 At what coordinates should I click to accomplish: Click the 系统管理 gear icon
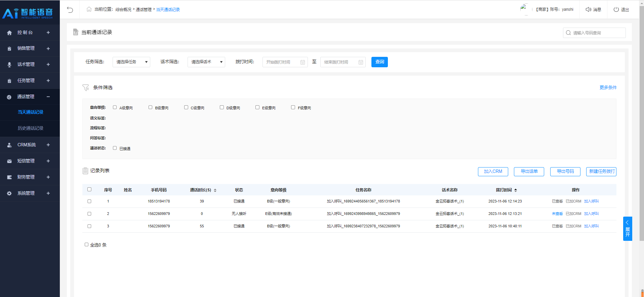pos(9,193)
